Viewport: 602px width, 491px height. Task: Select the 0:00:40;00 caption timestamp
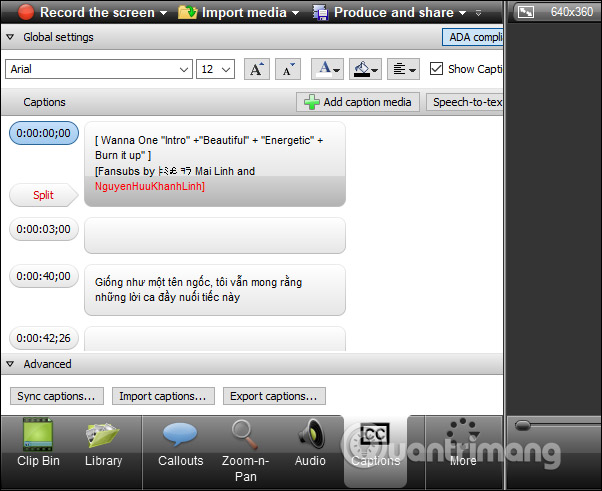(44, 276)
